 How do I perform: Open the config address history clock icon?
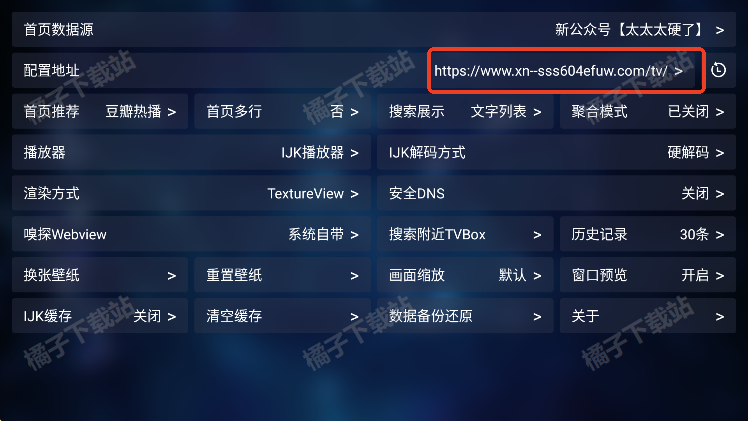(x=718, y=70)
